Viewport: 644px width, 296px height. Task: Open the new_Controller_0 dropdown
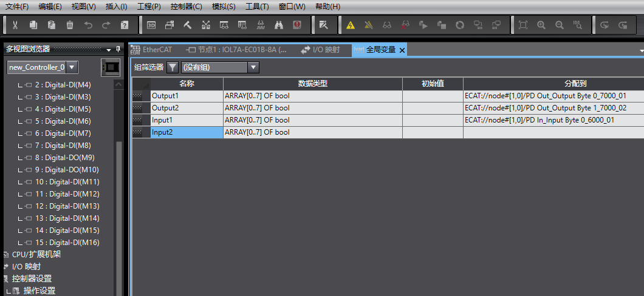coord(72,67)
